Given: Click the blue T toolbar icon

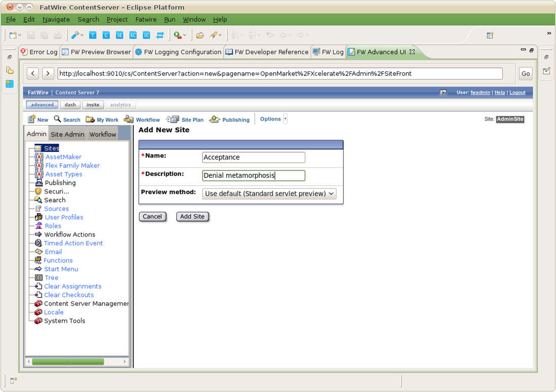Looking at the screenshot, I should click(x=93, y=35).
